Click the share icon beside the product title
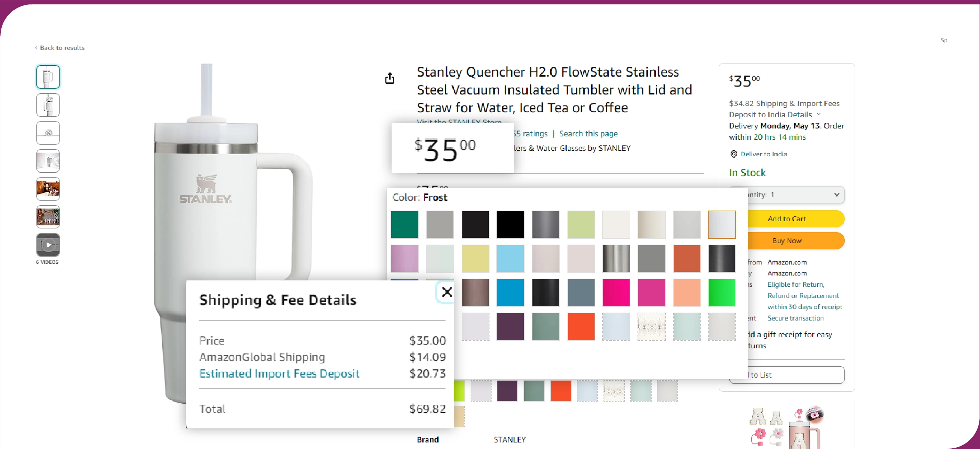980x449 pixels. point(390,78)
